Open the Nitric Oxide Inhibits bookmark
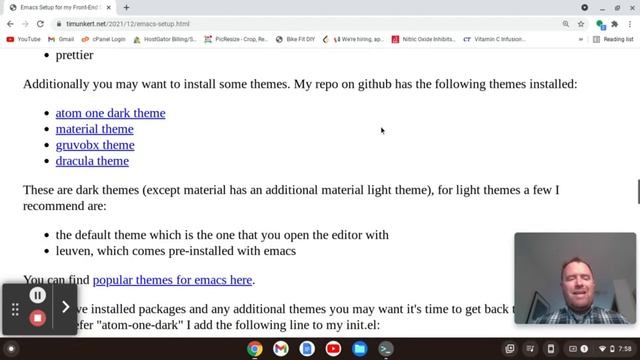The height and width of the screenshot is (360, 640). tap(423, 39)
